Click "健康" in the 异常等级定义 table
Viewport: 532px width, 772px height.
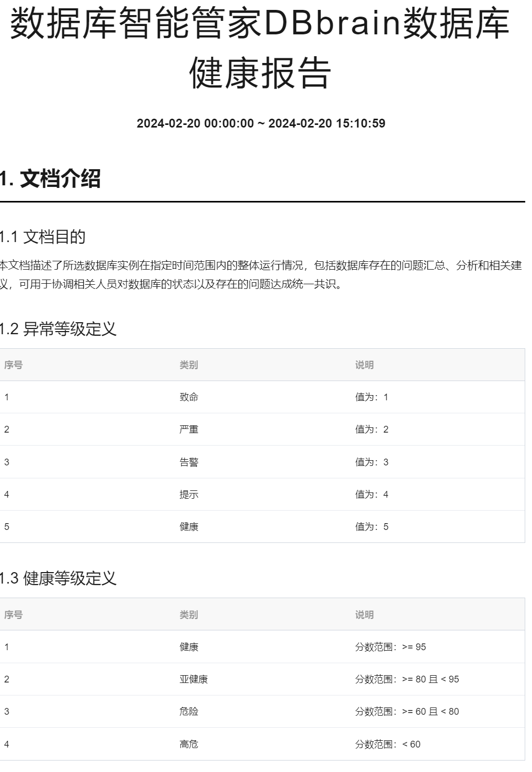[189, 527]
